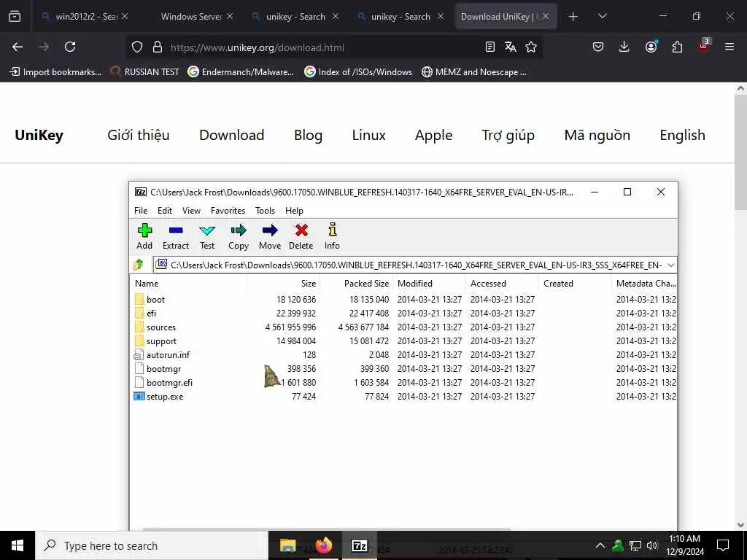
Task: Open the Pocket save icon
Action: coord(598,47)
